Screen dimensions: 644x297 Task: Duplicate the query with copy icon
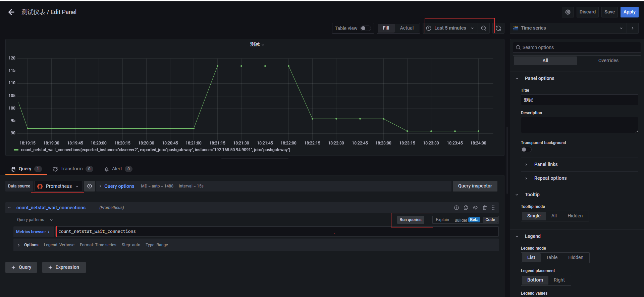coord(466,208)
